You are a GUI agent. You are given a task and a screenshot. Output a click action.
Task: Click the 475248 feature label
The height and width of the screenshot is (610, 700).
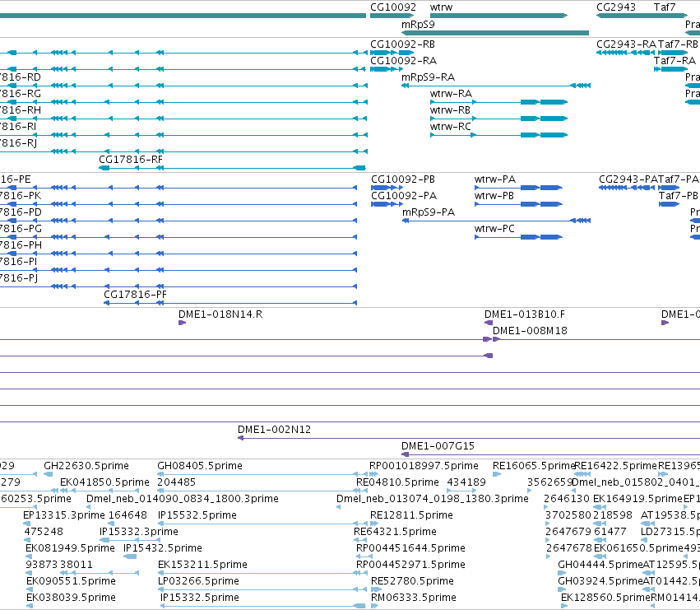click(44, 532)
